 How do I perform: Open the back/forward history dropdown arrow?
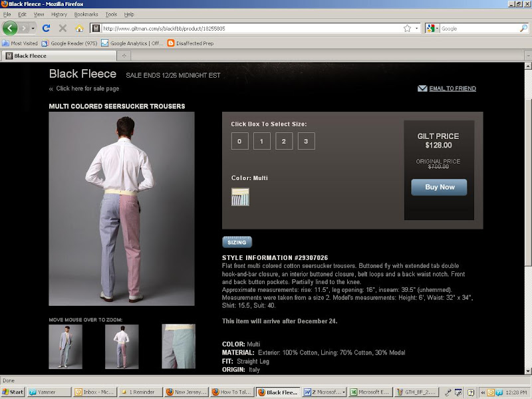point(33,28)
